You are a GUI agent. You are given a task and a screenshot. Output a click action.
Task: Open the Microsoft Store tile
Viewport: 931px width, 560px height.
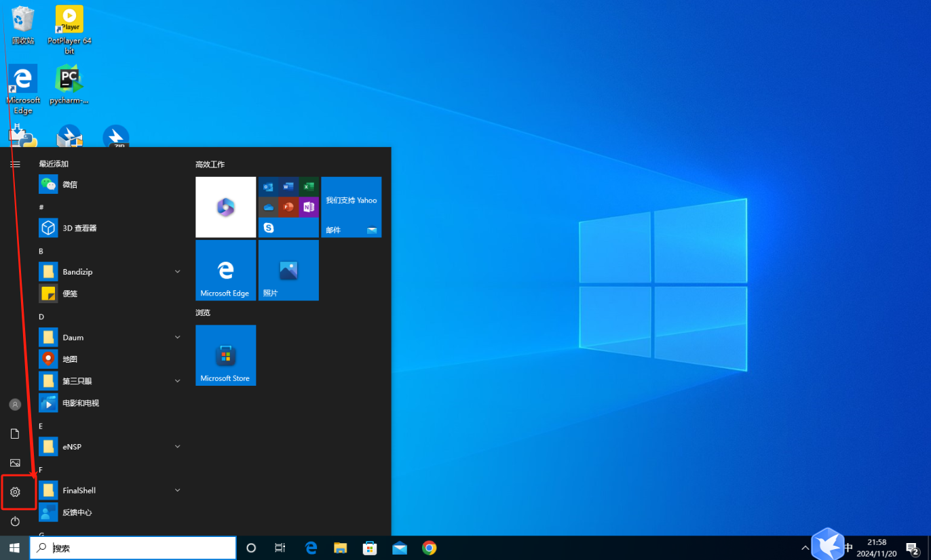226,355
